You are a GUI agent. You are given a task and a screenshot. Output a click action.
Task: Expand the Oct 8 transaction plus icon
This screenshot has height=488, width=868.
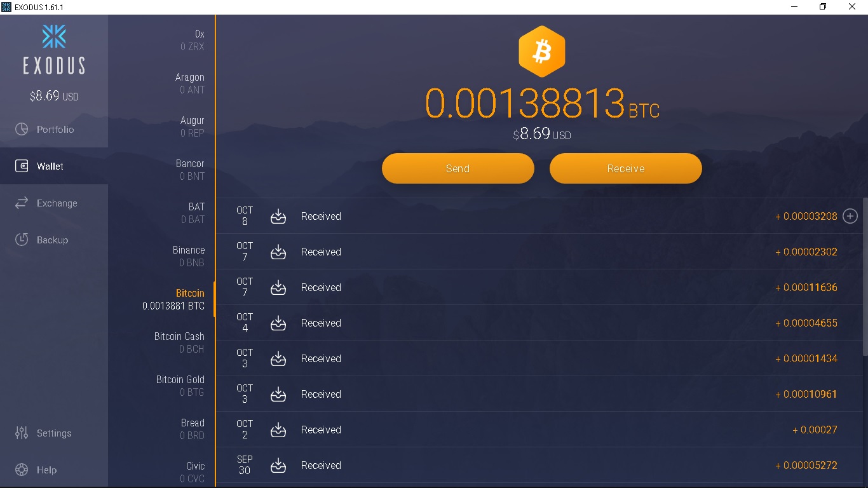pyautogui.click(x=850, y=216)
